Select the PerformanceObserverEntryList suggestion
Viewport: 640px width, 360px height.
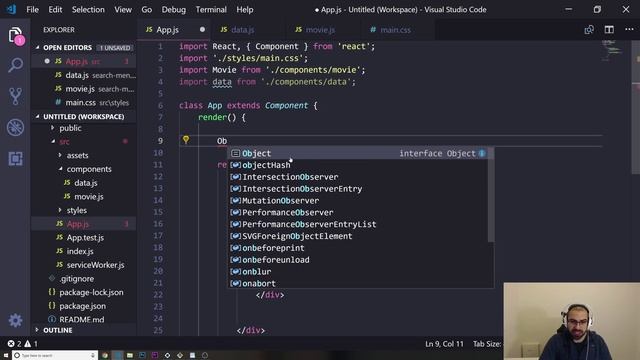click(x=359, y=224)
